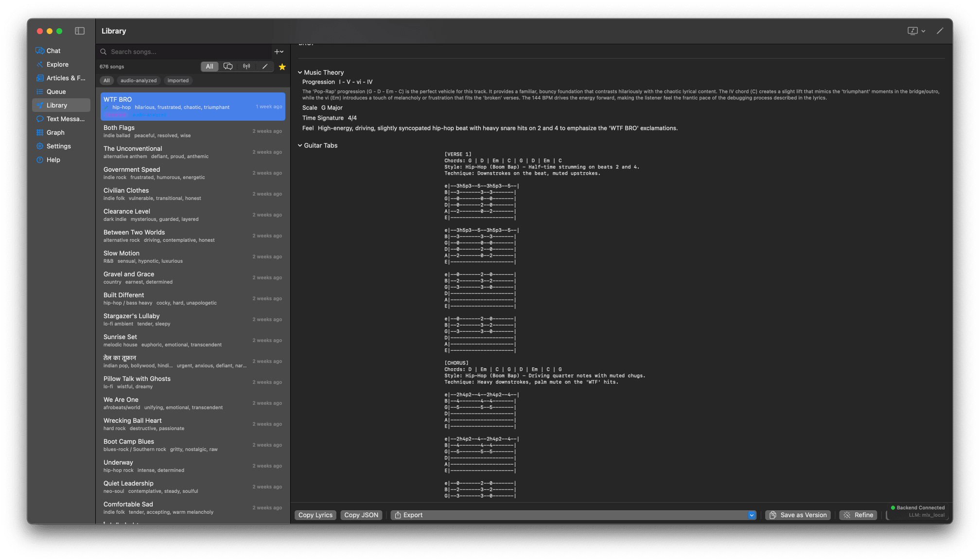Select the All tag chip
Image resolution: width=980 pixels, height=560 pixels.
click(106, 80)
